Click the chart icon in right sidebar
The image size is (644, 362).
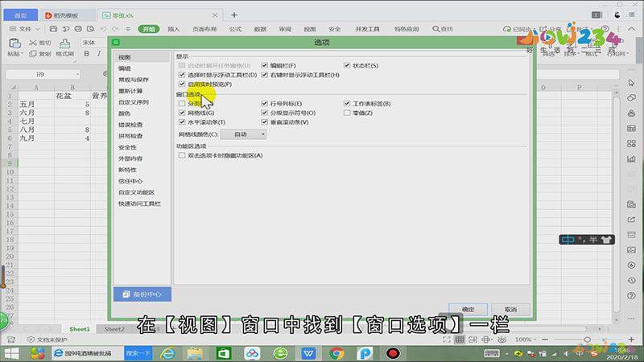(x=631, y=158)
